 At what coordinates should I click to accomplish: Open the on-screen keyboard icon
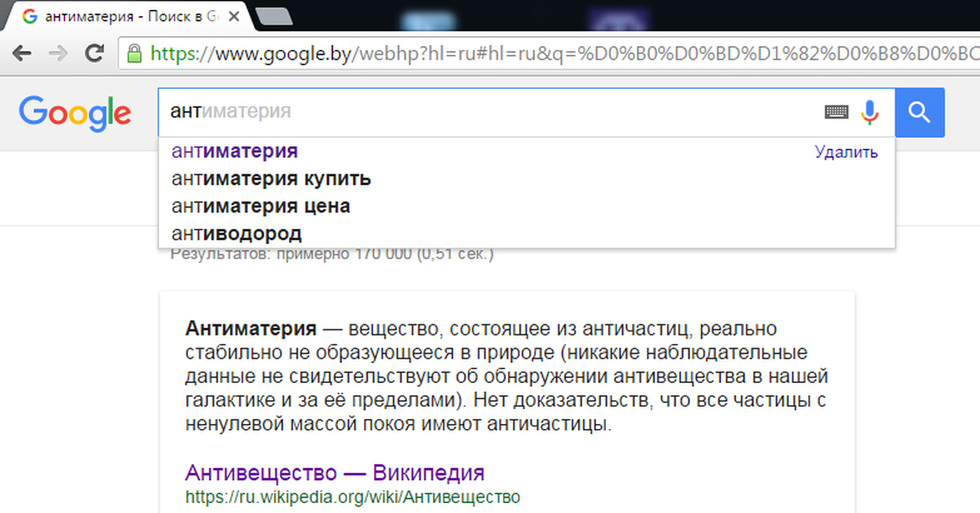pyautogui.click(x=836, y=112)
